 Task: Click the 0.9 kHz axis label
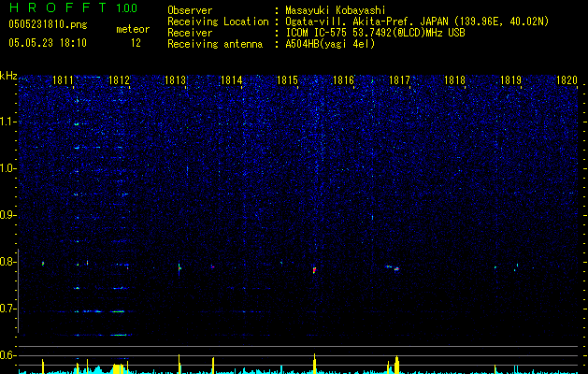pyautogui.click(x=8, y=215)
